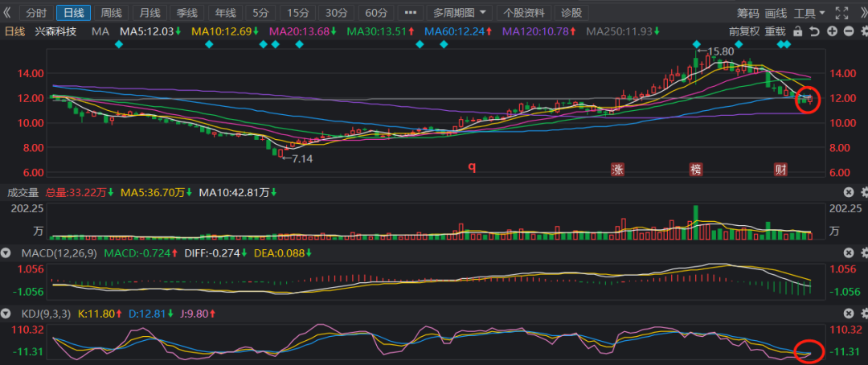Screen dimensions: 868x365
Task: Zoom out the K-line chart with minus icon
Action: [x=847, y=31]
